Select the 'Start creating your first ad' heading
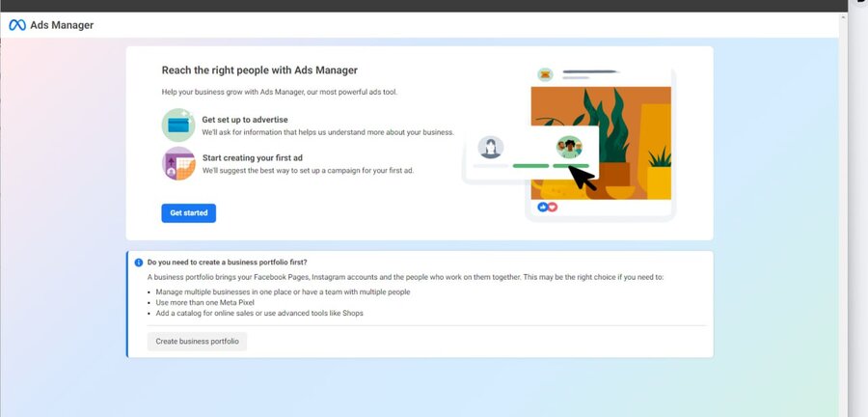Viewport: 868px width, 417px height. [254, 157]
